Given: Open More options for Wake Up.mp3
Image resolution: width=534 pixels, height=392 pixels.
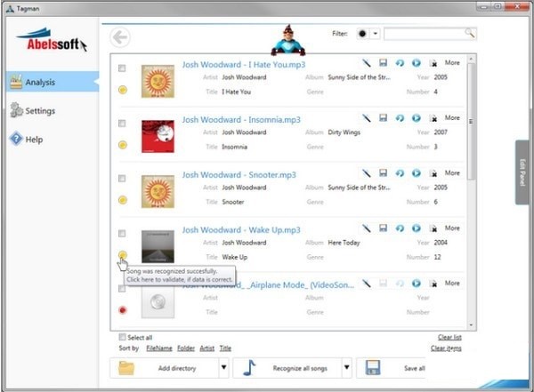Looking at the screenshot, I should 452,228.
